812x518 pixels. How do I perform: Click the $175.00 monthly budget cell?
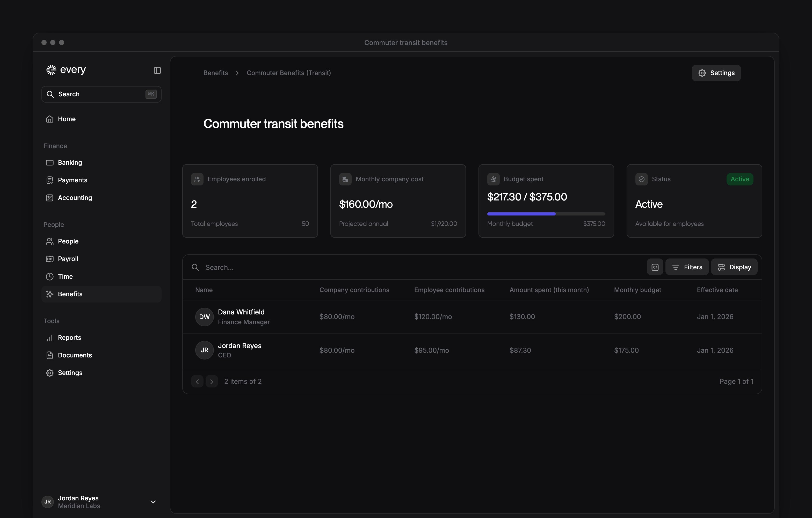coord(626,350)
